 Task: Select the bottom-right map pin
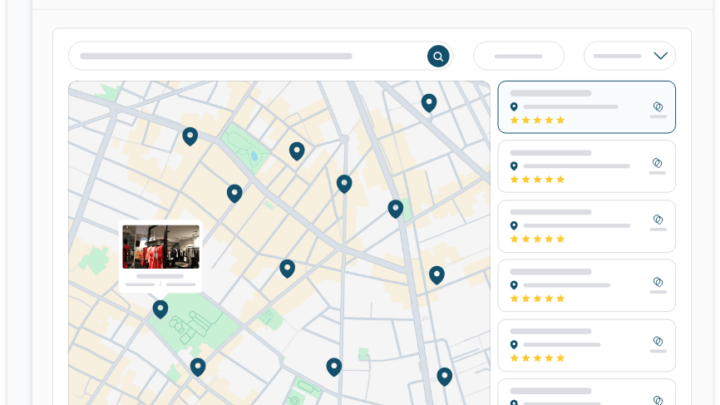tap(444, 377)
